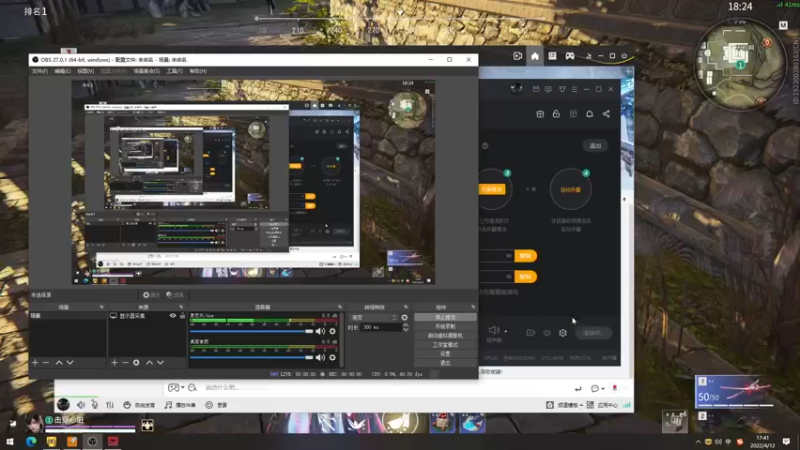The image size is (800, 450).
Task: Open source properties (属性) in OBS
Action: click(152, 295)
